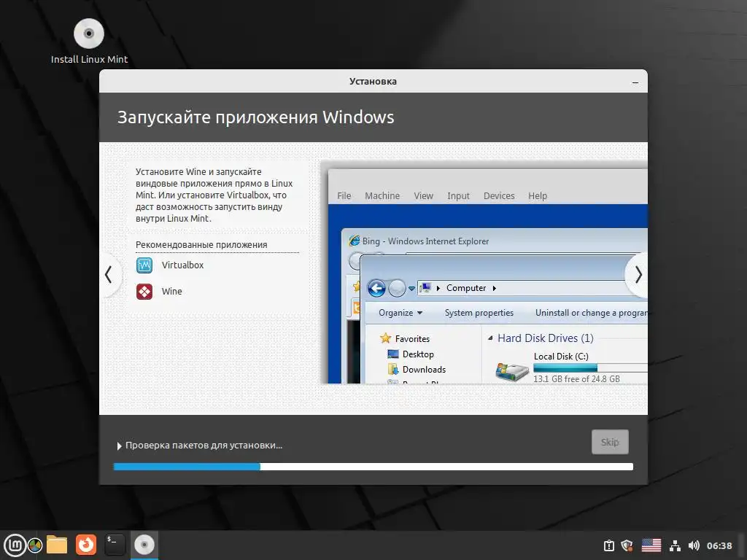
Task: Click the Skip button
Action: point(610,442)
